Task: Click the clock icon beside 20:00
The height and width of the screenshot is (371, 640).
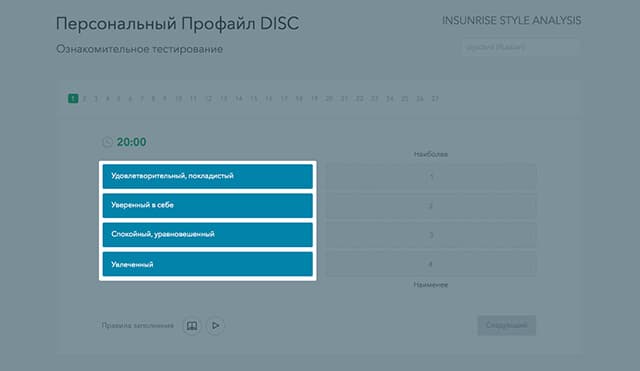Action: click(x=107, y=142)
